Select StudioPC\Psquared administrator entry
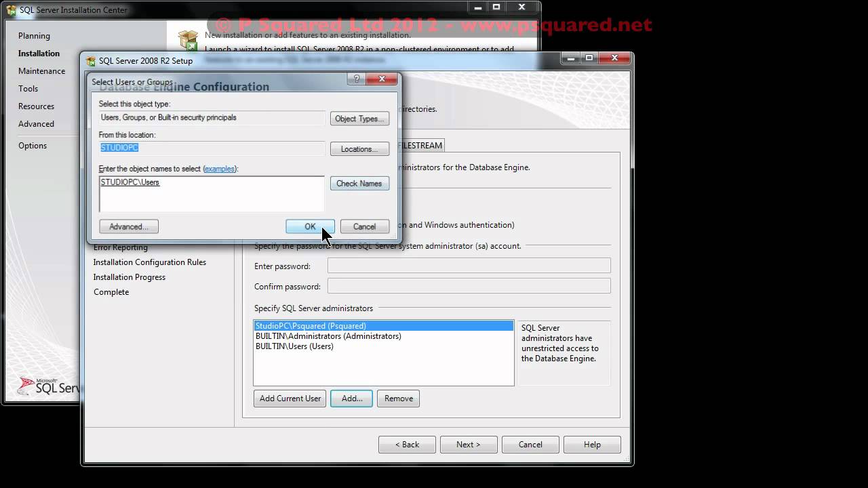 coord(383,326)
